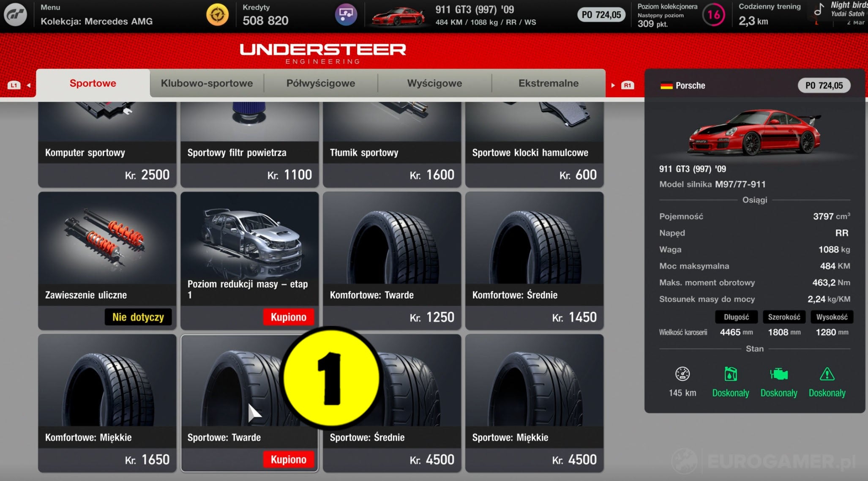868x481 pixels.
Task: Click the engine condition icon
Action: (x=779, y=374)
